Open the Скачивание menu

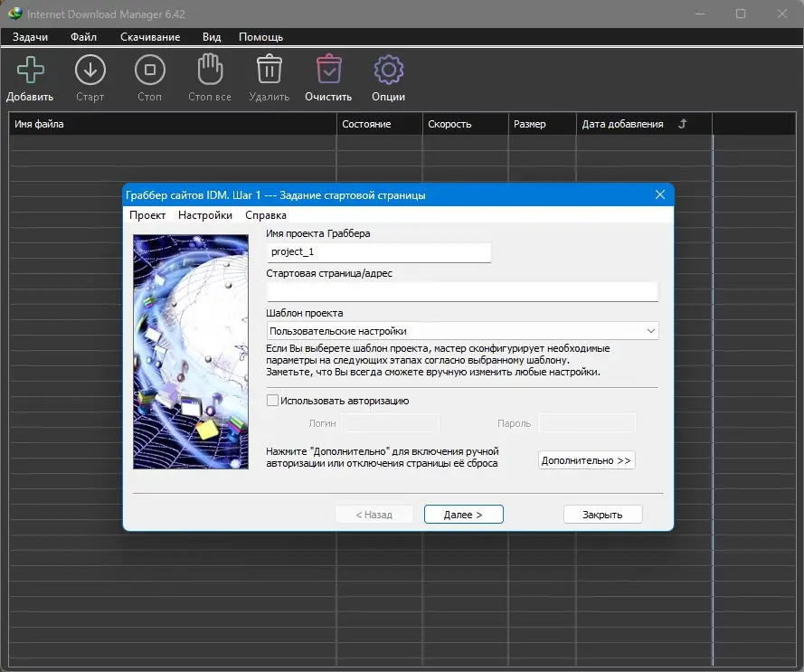click(x=150, y=37)
